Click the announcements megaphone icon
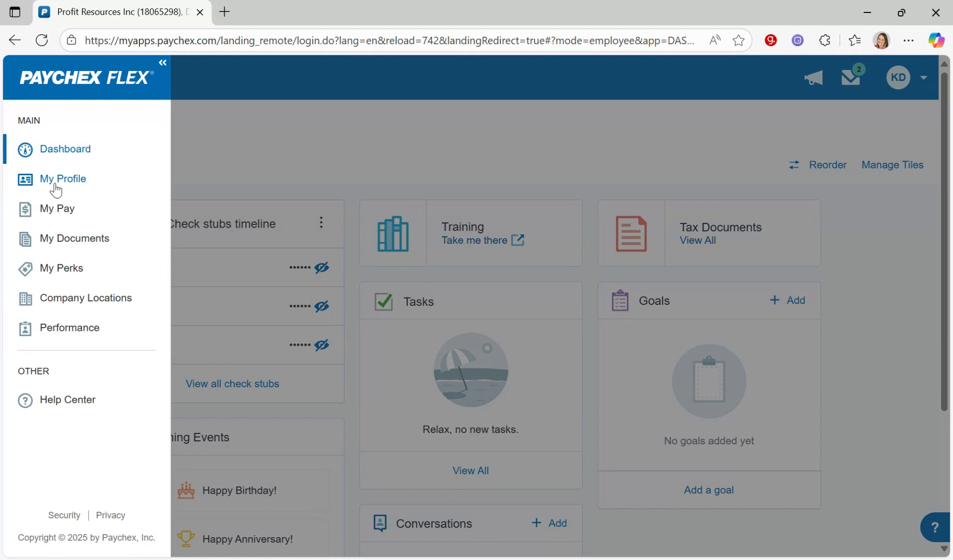953x560 pixels. [813, 77]
